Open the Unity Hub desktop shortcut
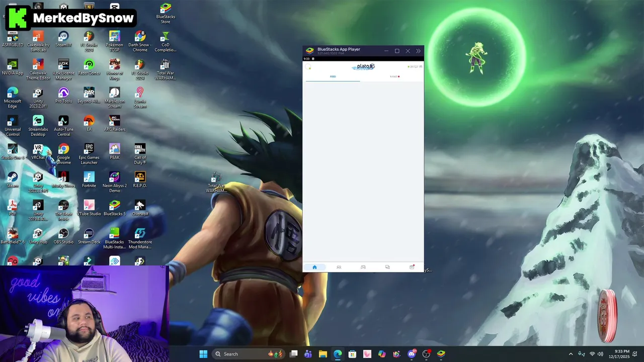Viewport: 644px width, 362px height. click(x=38, y=236)
